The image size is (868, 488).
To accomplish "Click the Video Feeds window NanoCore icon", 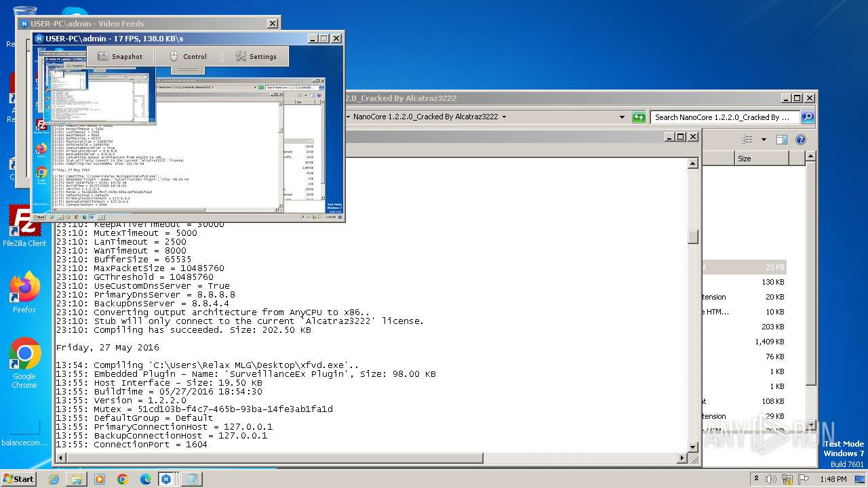I will pyautogui.click(x=24, y=24).
